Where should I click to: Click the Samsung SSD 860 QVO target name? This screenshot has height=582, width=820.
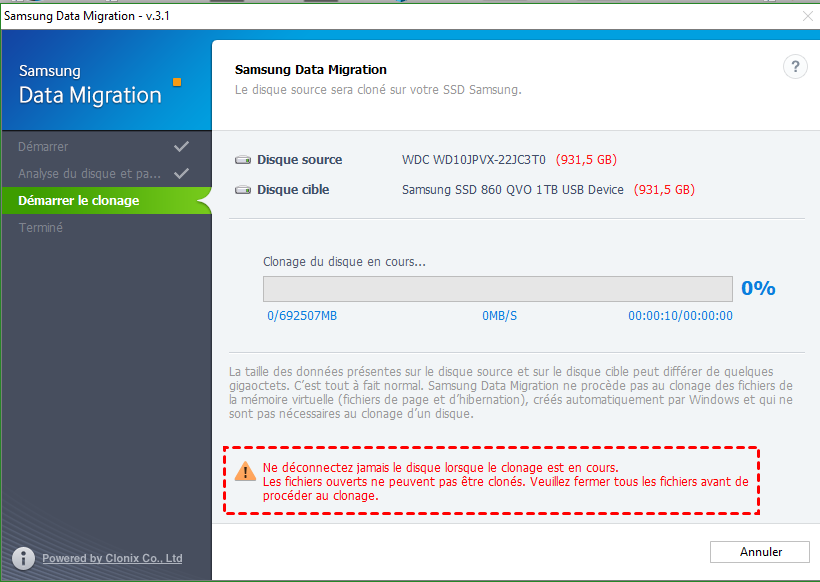[512, 189]
